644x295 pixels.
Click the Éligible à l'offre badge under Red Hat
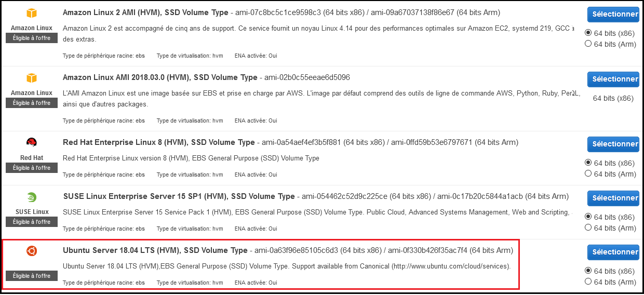[x=32, y=168]
